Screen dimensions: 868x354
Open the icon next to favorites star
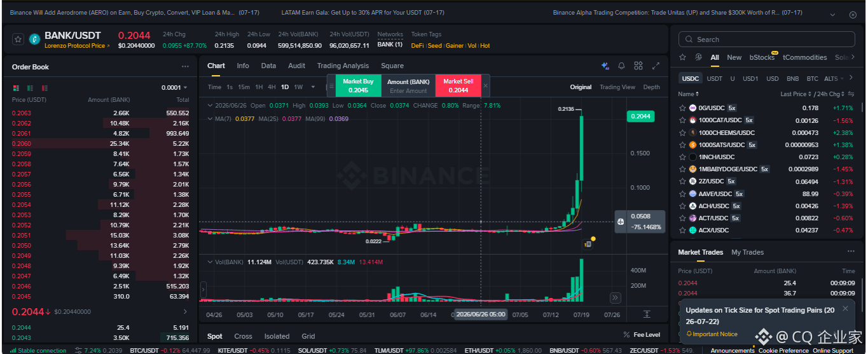click(x=698, y=57)
